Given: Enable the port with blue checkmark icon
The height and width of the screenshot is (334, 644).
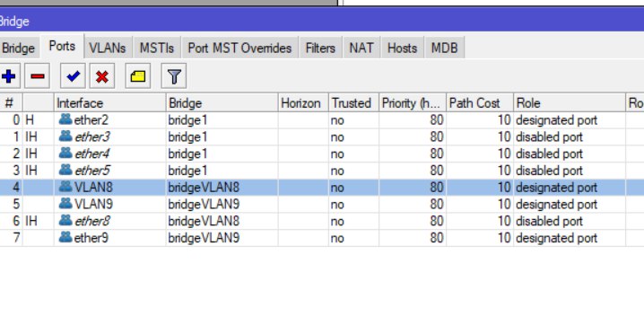Looking at the screenshot, I should click(x=74, y=76).
